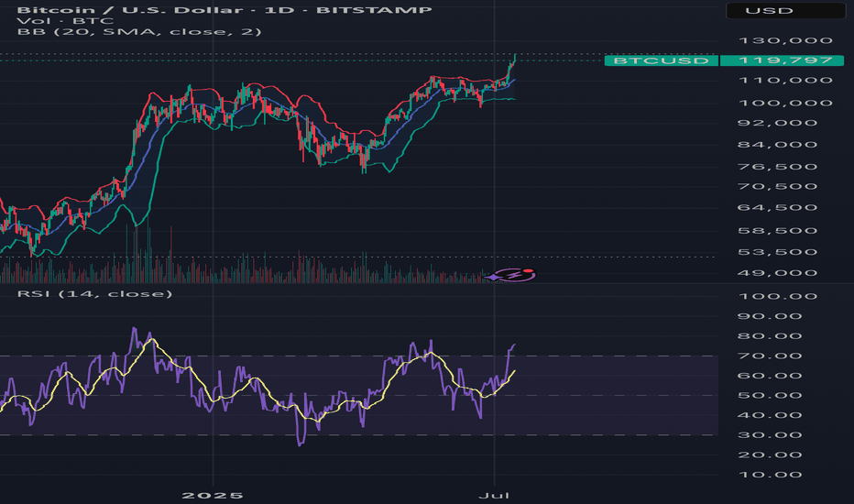
Task: Click the 92,000 price axis label
Action: [777, 123]
